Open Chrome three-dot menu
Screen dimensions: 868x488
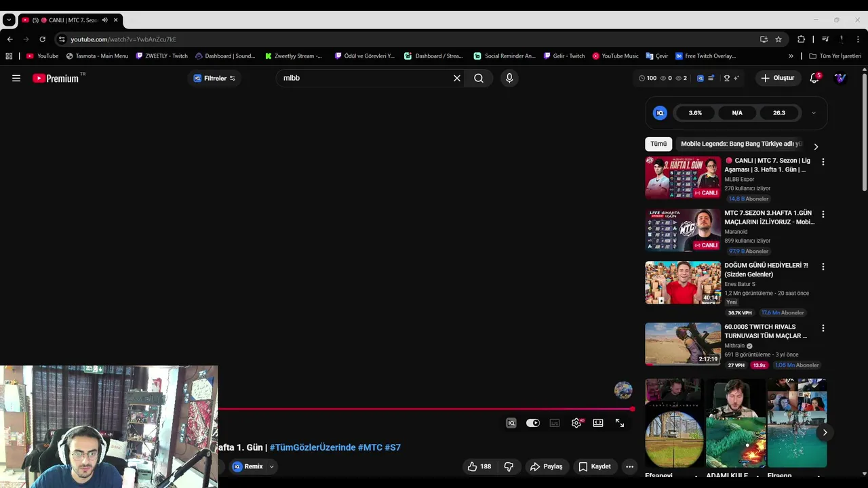click(x=858, y=39)
